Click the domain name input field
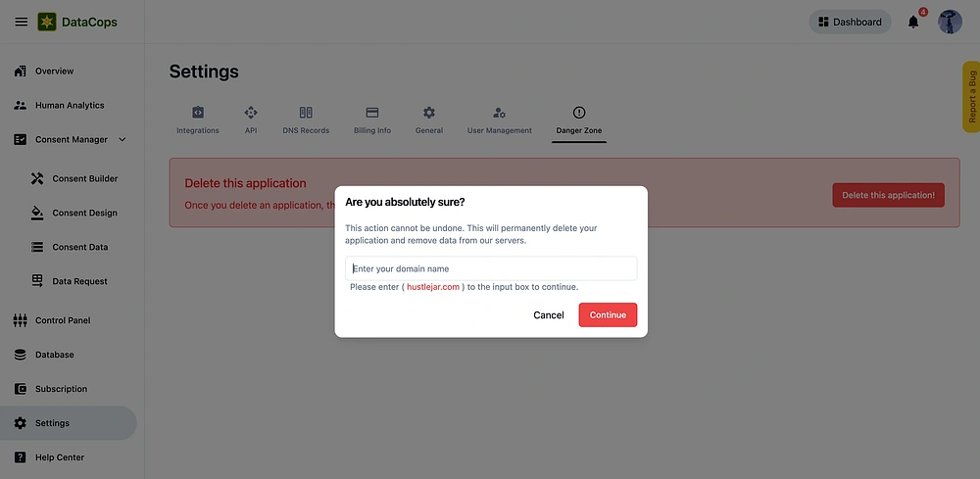This screenshot has width=980, height=479. pyautogui.click(x=491, y=268)
